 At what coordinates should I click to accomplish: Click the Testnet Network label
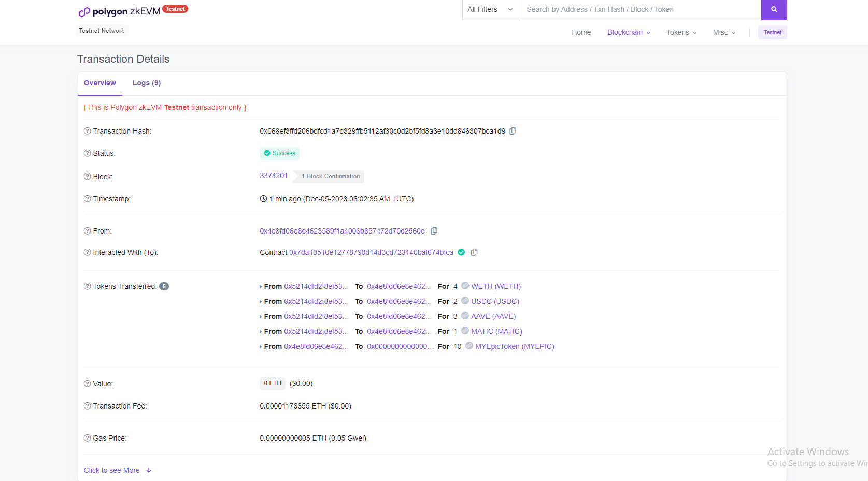[x=102, y=31]
